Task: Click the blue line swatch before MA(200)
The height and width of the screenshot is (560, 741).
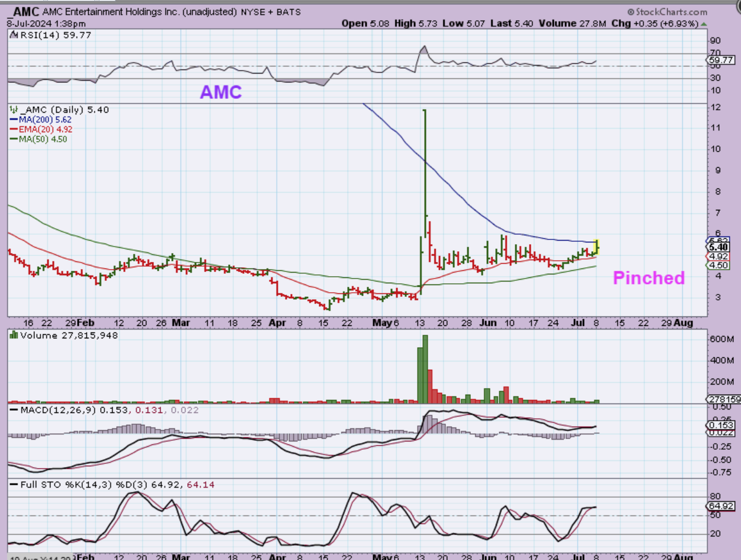Action: click(14, 119)
